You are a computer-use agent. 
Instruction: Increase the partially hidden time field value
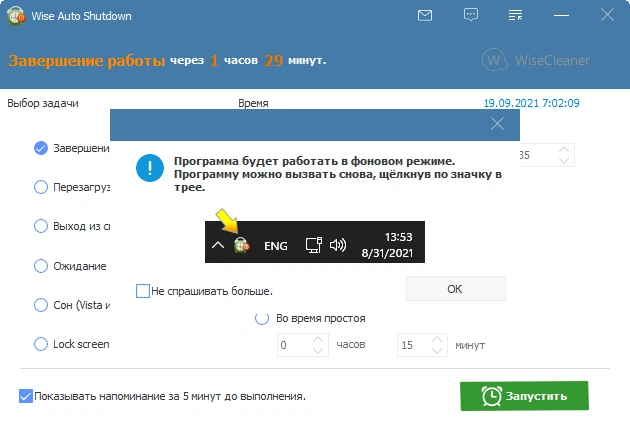[x=564, y=149]
